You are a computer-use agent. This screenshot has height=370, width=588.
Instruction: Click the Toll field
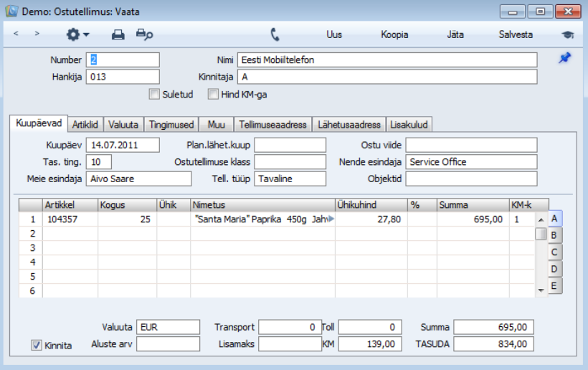[370, 327]
